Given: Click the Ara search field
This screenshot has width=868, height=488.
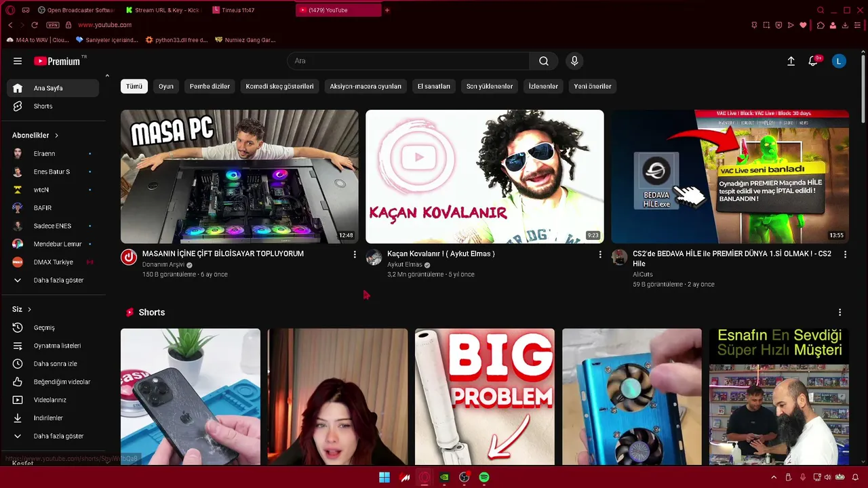Looking at the screenshot, I should [x=408, y=61].
